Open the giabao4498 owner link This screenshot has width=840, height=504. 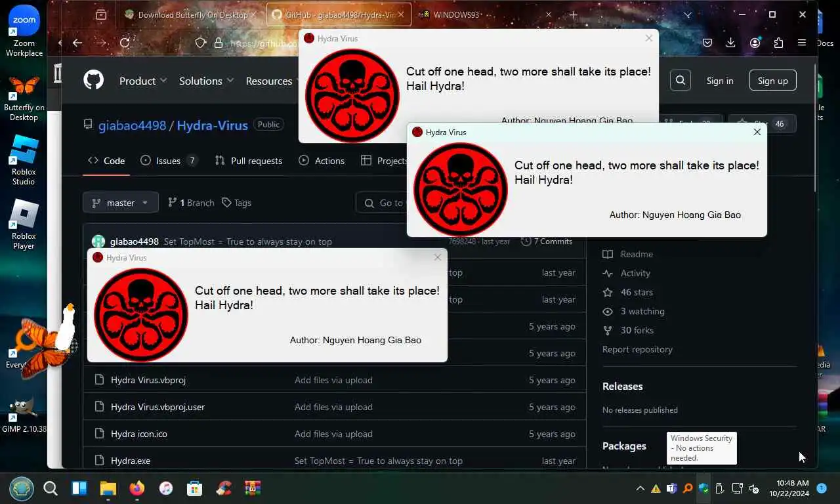[132, 125]
